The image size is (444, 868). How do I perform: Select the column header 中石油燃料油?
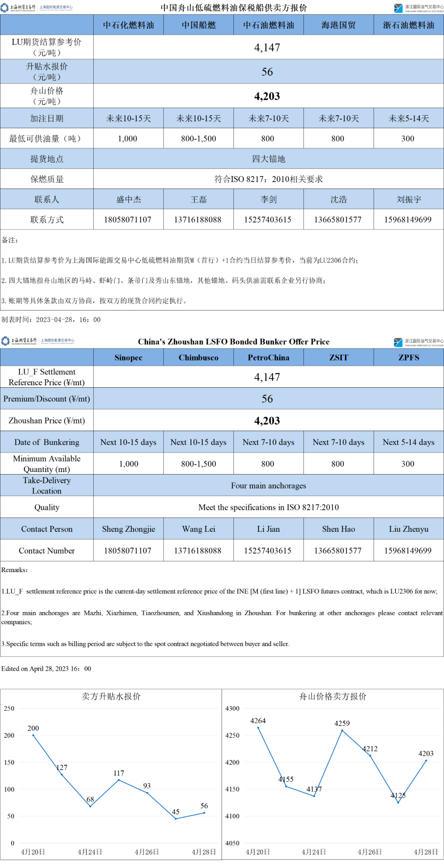268,25
